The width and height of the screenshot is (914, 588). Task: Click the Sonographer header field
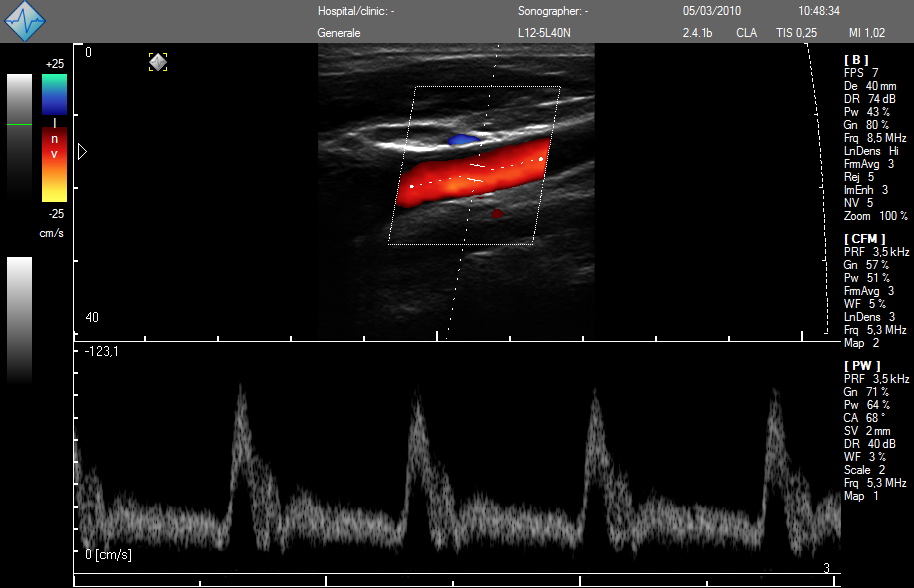pyautogui.click(x=553, y=10)
